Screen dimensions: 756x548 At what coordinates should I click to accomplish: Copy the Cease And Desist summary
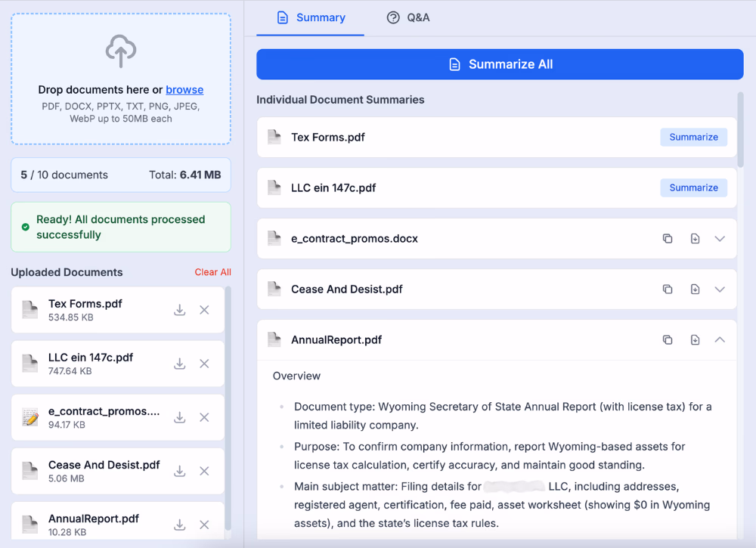point(668,289)
